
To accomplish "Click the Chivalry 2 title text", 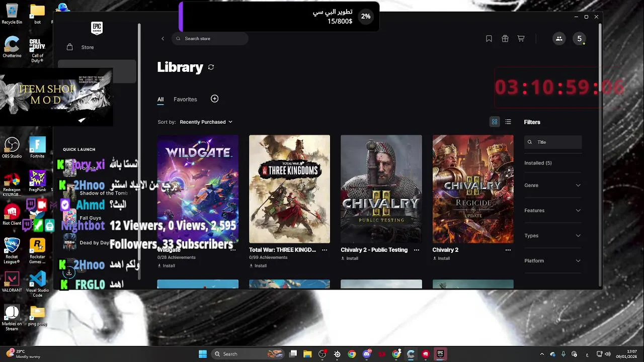I will [445, 250].
